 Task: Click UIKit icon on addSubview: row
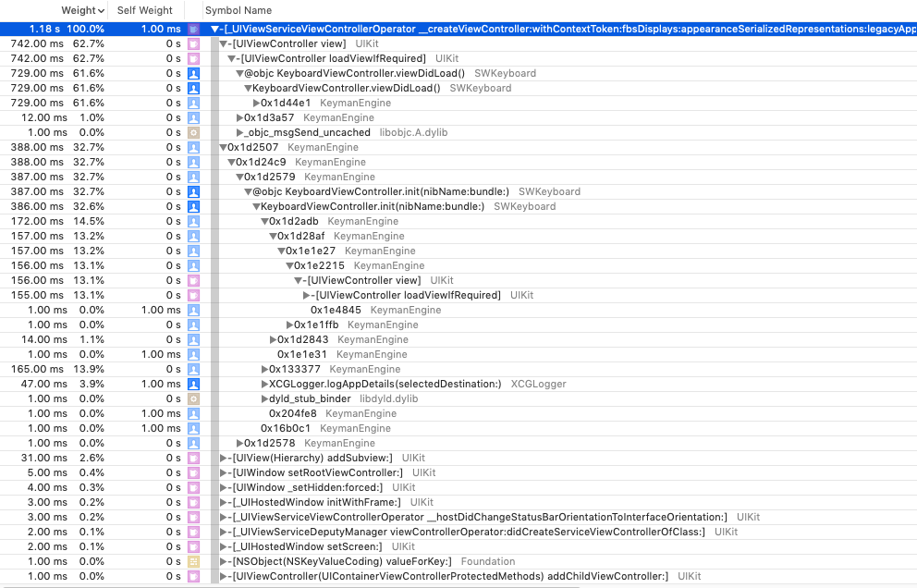coord(193,459)
